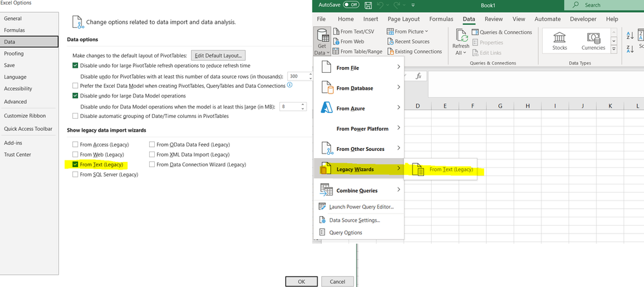
Task: Toggle AutoSave switch
Action: click(x=350, y=5)
